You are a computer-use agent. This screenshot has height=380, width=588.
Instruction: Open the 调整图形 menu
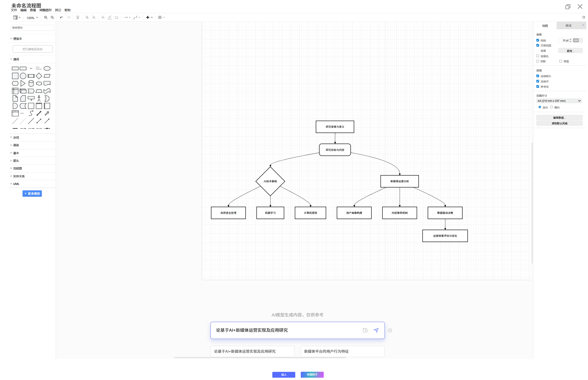[x=45, y=10]
